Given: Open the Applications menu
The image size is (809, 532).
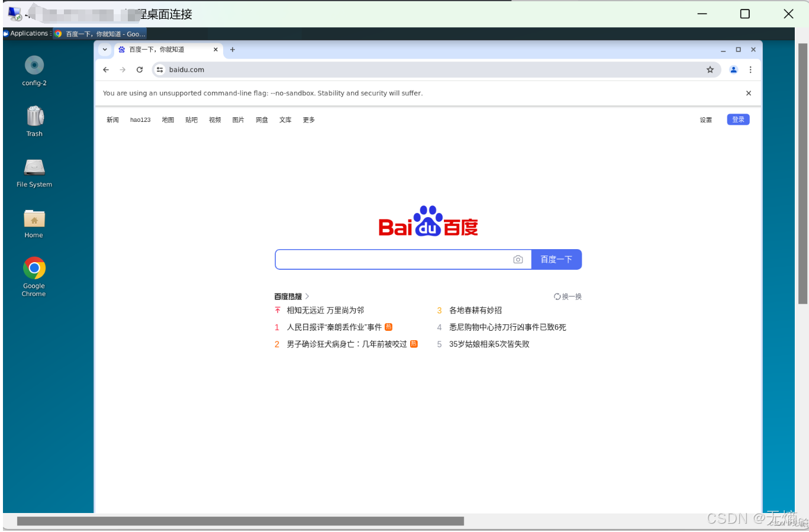Looking at the screenshot, I should [27, 34].
